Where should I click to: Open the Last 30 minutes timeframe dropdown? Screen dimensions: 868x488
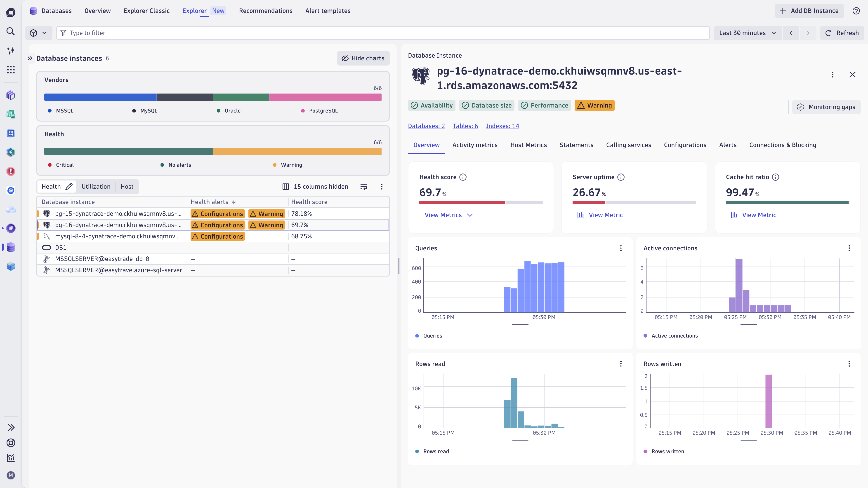tap(748, 33)
